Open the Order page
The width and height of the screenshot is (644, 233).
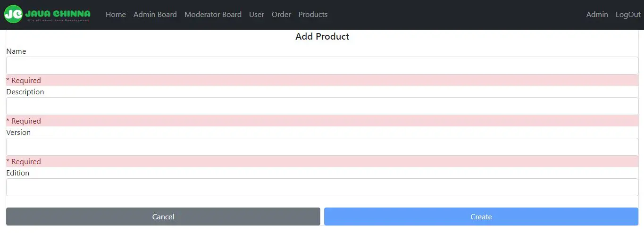coord(281,15)
